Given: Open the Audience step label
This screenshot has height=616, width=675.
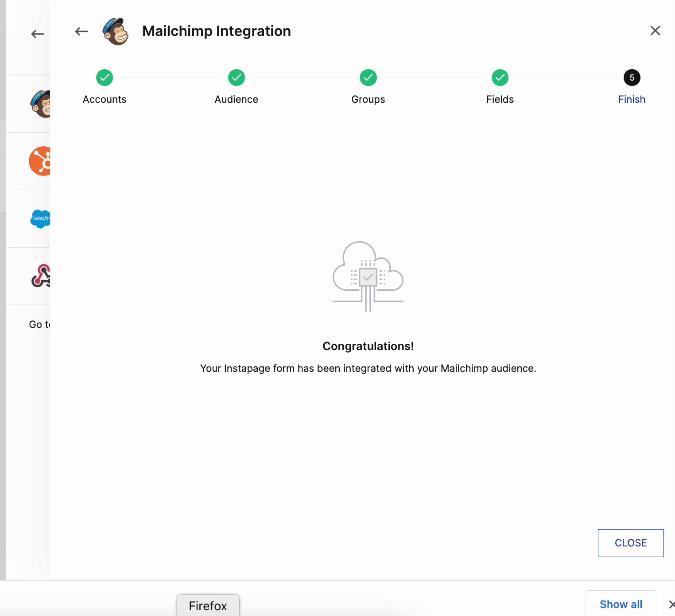Looking at the screenshot, I should click(x=237, y=99).
